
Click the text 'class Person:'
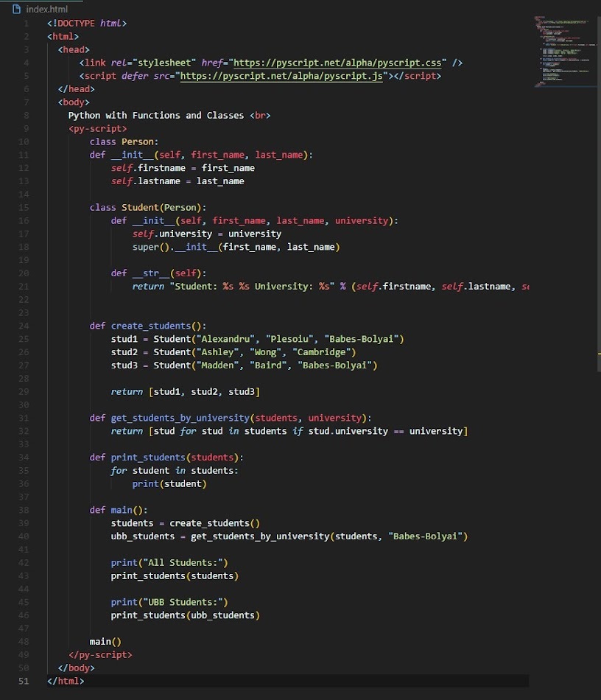click(x=124, y=142)
